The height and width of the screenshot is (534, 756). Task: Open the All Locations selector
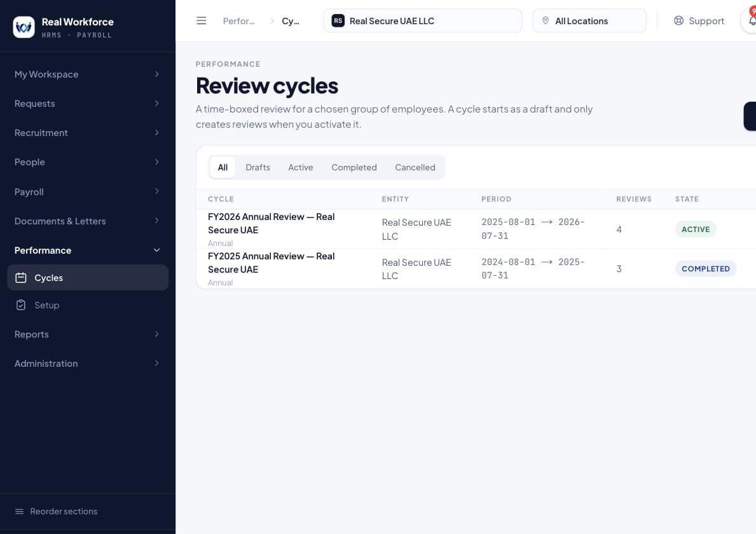[589, 21]
